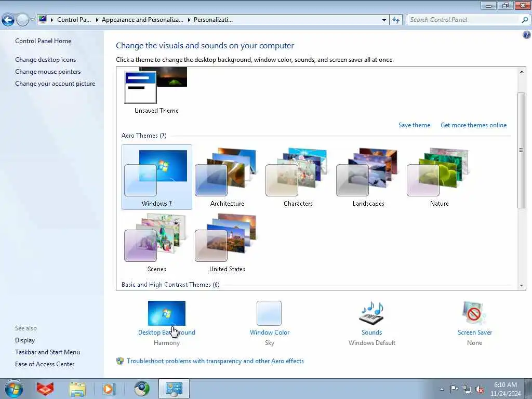Click the Control Panel address bar icon
The height and width of the screenshot is (399, 532).
tap(43, 19)
